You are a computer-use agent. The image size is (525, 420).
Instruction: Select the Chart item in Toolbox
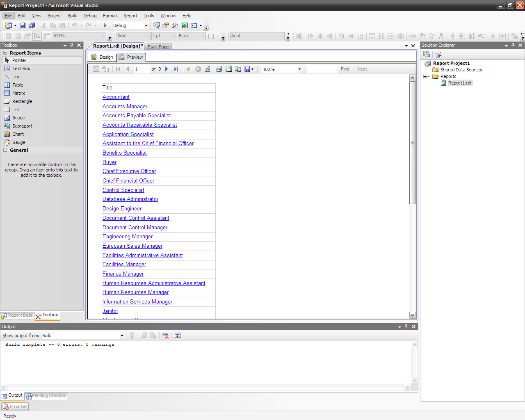point(18,134)
